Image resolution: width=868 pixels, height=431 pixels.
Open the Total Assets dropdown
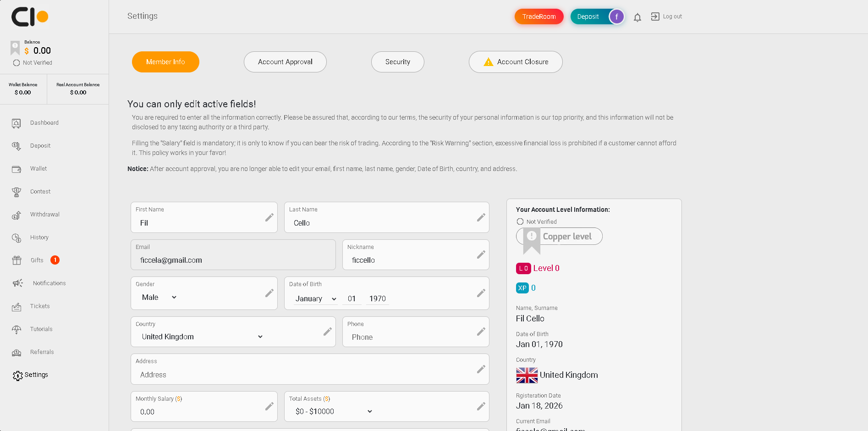point(334,412)
